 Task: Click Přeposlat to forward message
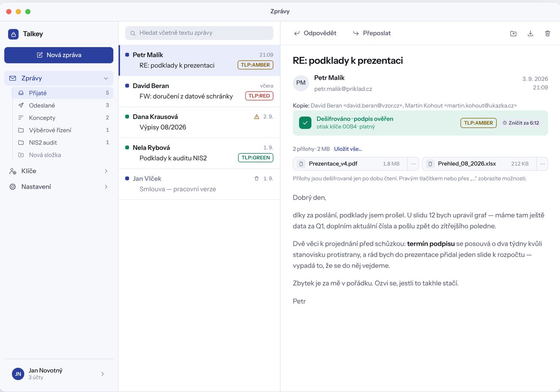[372, 33]
